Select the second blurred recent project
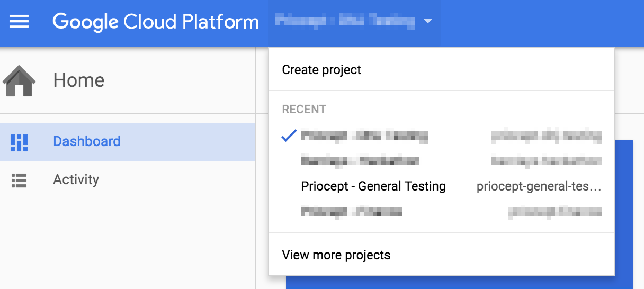This screenshot has height=289, width=644. [x=442, y=161]
